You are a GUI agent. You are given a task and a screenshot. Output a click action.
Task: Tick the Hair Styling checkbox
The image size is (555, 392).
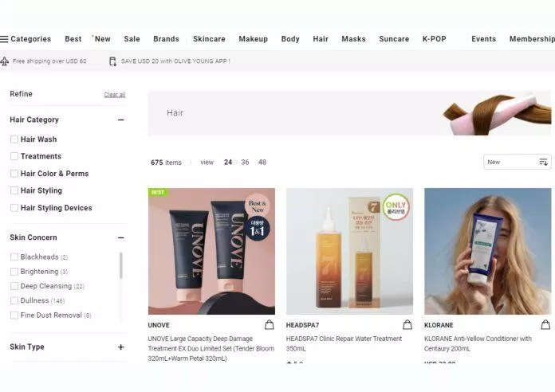(x=14, y=190)
